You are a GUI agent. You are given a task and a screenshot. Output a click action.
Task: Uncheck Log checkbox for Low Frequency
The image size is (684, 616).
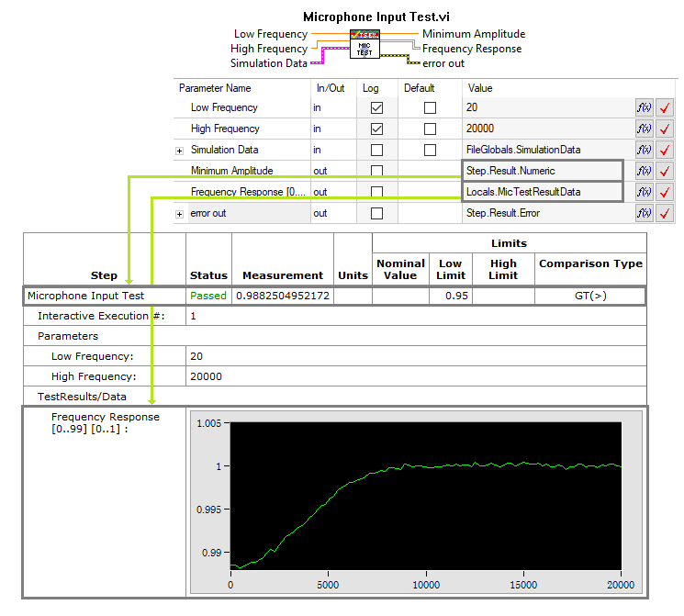pyautogui.click(x=376, y=107)
